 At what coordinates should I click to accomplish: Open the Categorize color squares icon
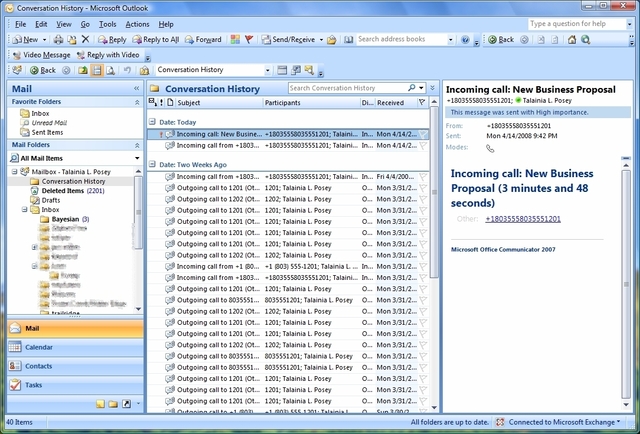coord(235,40)
